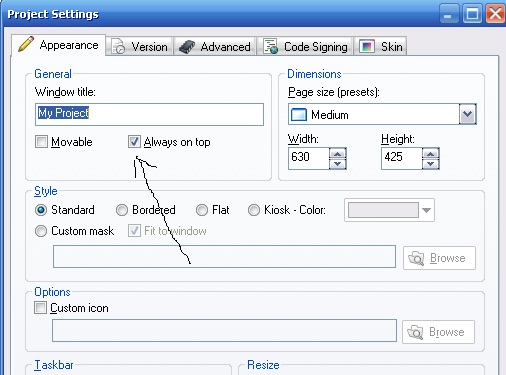This screenshot has width=506, height=375.
Task: Expand the Page size presets dropdown
Action: click(467, 114)
